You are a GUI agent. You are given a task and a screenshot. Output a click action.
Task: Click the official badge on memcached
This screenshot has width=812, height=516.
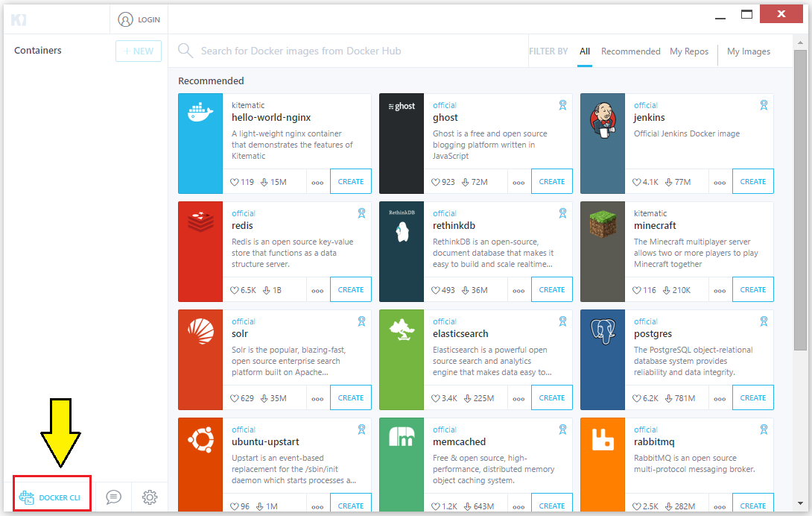[x=563, y=430]
